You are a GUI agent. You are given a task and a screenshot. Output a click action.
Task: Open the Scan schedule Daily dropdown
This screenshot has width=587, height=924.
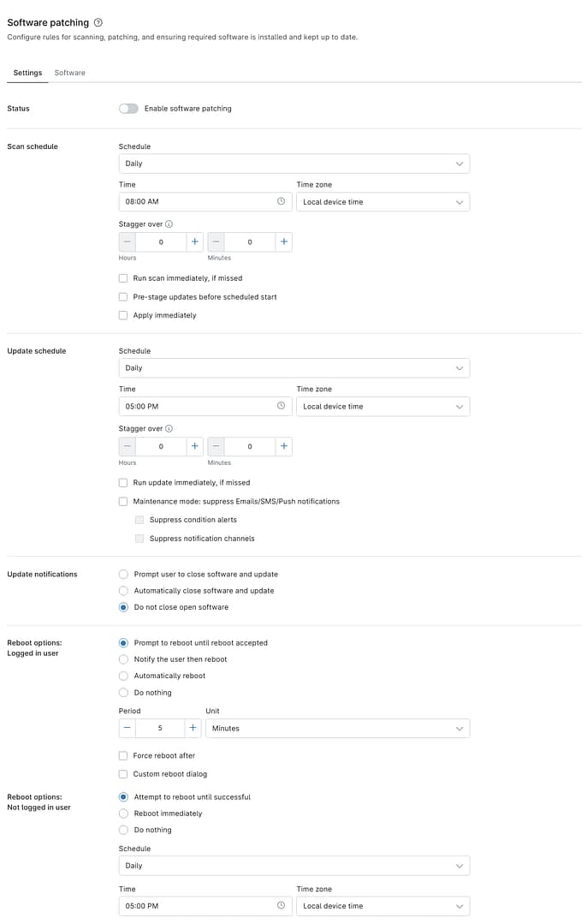294,164
